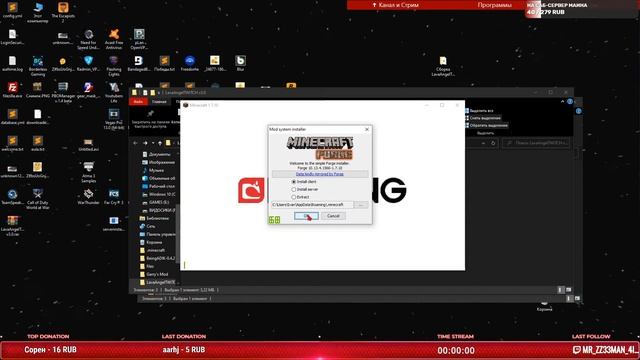The width and height of the screenshot is (640, 360).
Task: Click the Explorer search box
Action: pos(536,143)
